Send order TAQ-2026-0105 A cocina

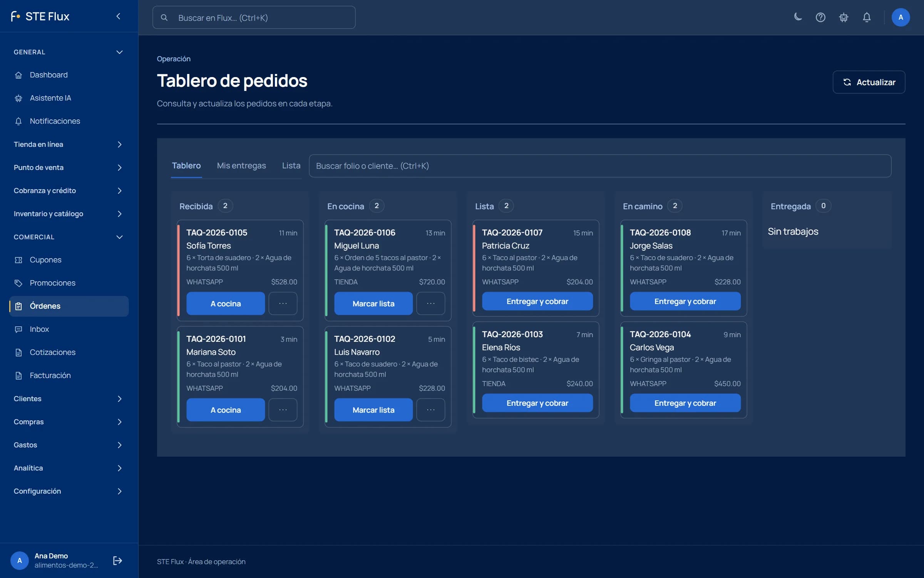(226, 304)
